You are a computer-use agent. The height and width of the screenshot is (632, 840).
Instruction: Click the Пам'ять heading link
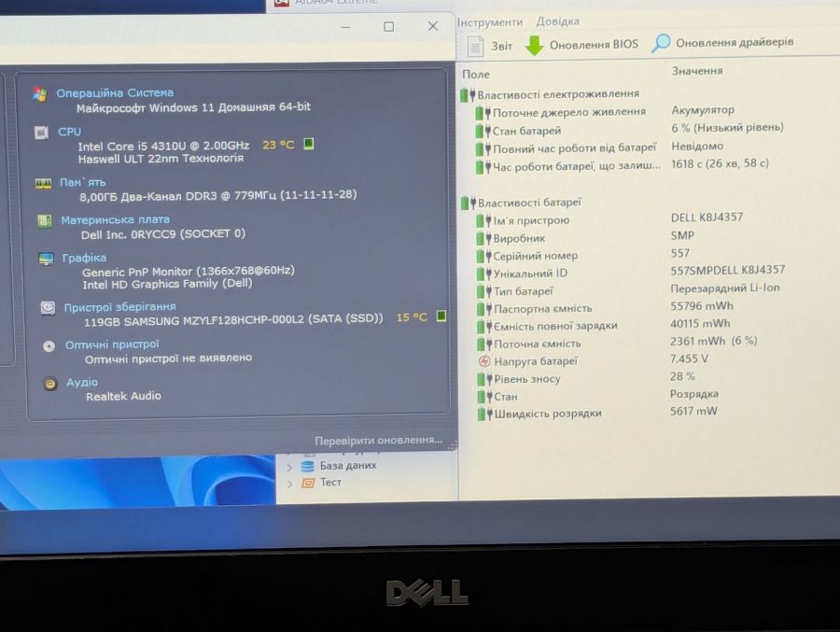click(82, 182)
